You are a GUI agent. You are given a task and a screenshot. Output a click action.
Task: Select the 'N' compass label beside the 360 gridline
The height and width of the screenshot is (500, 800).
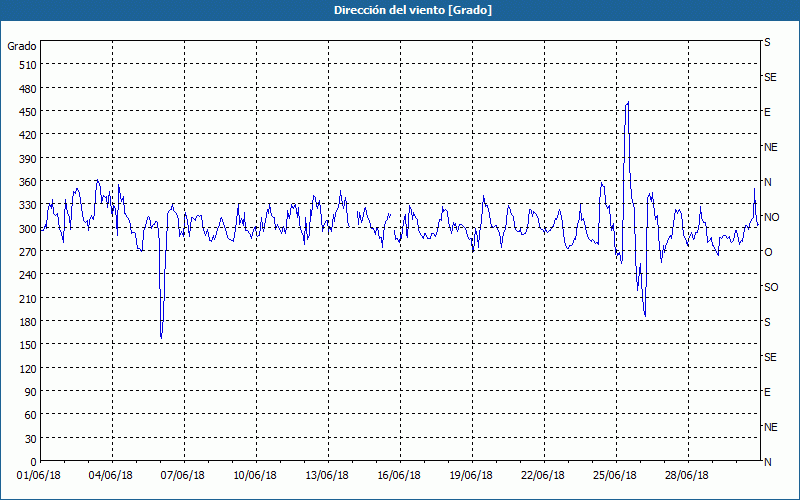767,182
